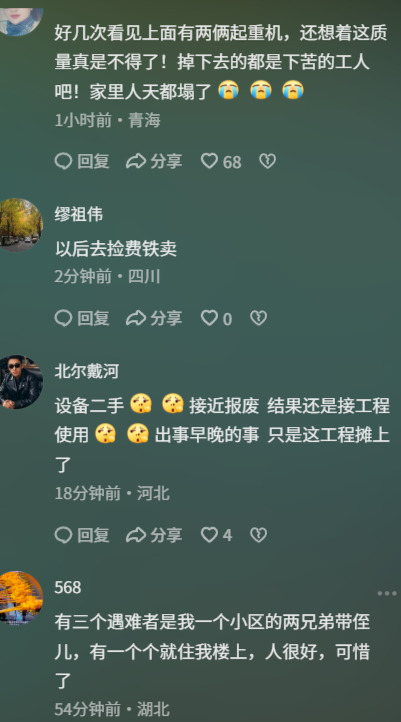The height and width of the screenshot is (722, 401).
Task: Dislike the Qinghai crane comment
Action: tap(267, 161)
